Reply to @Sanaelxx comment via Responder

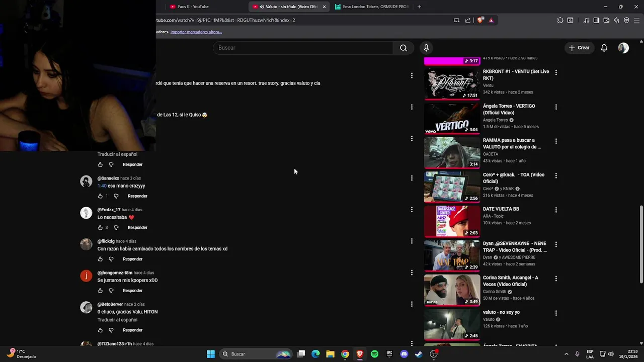point(137,196)
